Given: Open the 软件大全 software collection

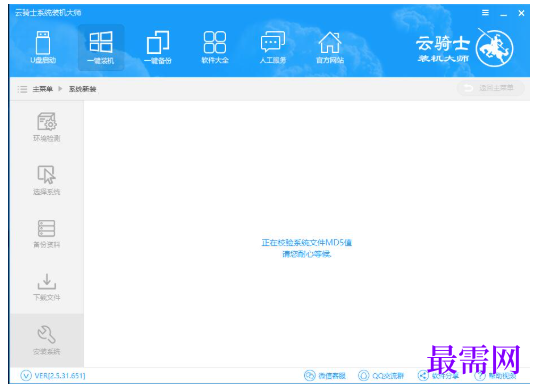Looking at the screenshot, I should 215,47.
